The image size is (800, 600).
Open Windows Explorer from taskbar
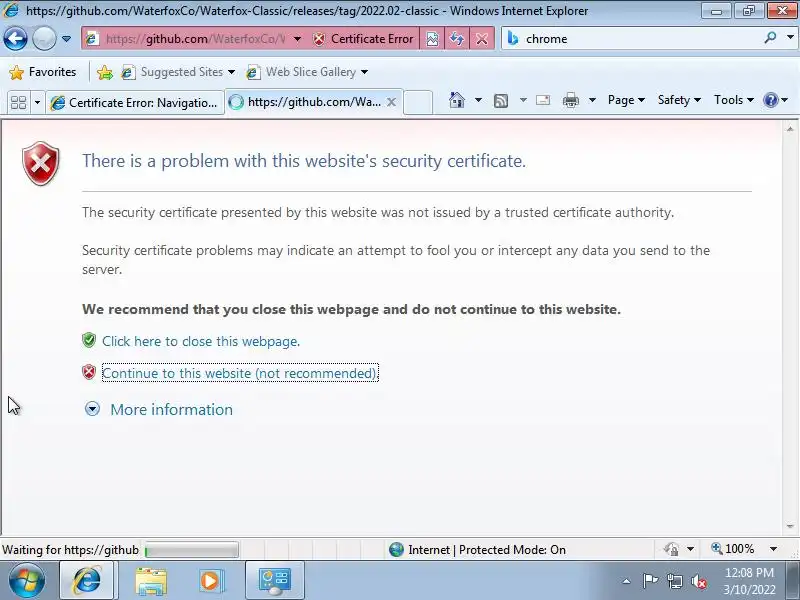tap(151, 581)
